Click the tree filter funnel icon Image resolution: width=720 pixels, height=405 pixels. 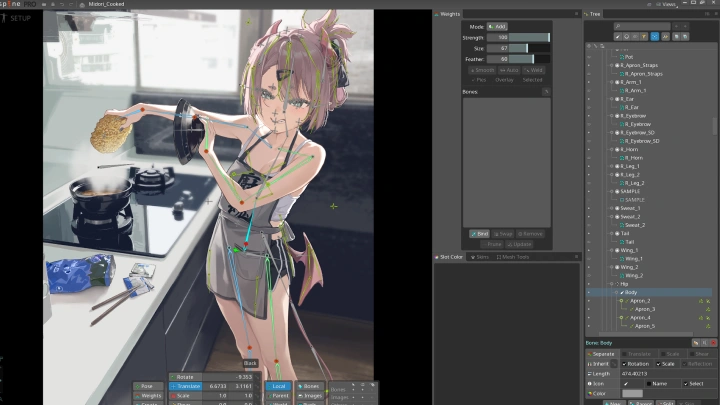point(644,37)
